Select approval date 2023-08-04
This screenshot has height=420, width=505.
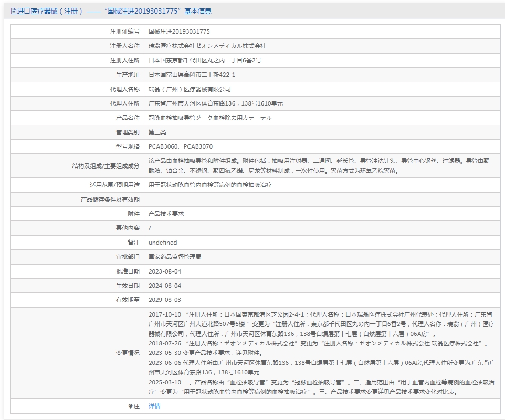pyautogui.click(x=165, y=271)
